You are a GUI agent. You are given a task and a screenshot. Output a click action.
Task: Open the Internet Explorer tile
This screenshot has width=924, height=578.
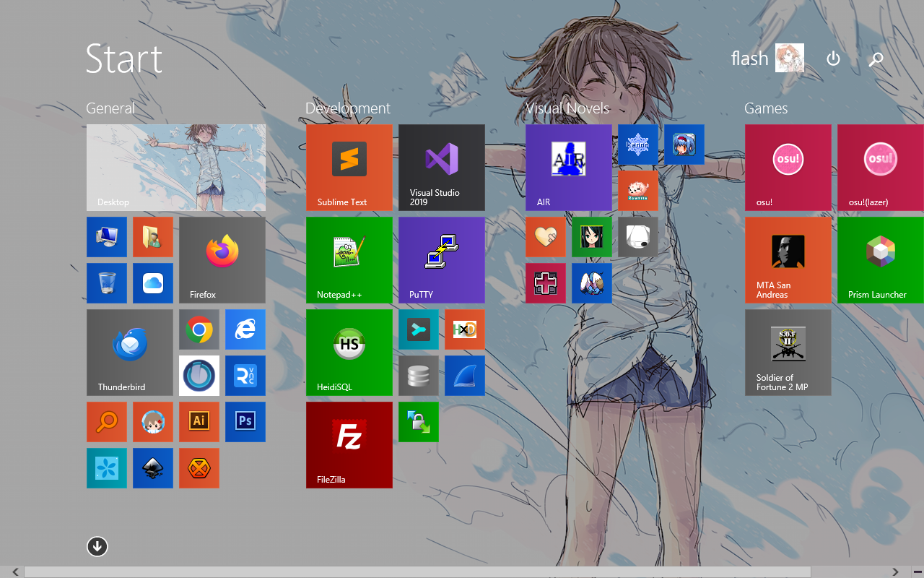[245, 329]
